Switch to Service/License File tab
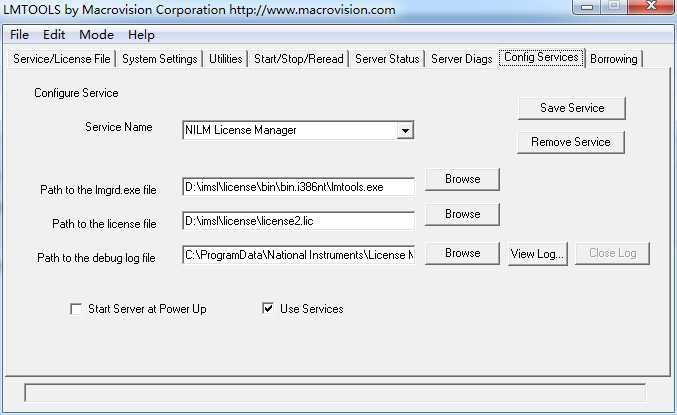Viewport: 677px width, 415px height. pos(62,59)
